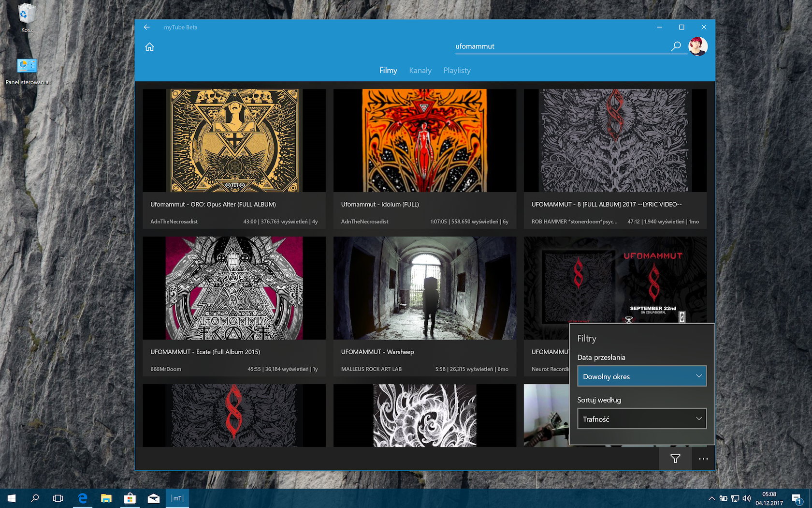Click title 'Ufomammut - Idolum (FULL)'
Screen dimensions: 812x508
coord(380,205)
